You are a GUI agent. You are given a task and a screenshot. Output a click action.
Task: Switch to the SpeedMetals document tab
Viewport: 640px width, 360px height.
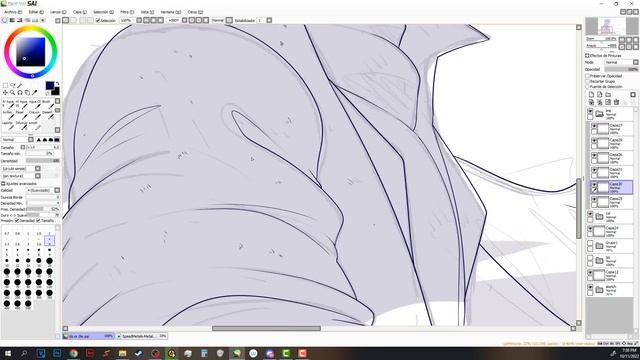coord(142,336)
